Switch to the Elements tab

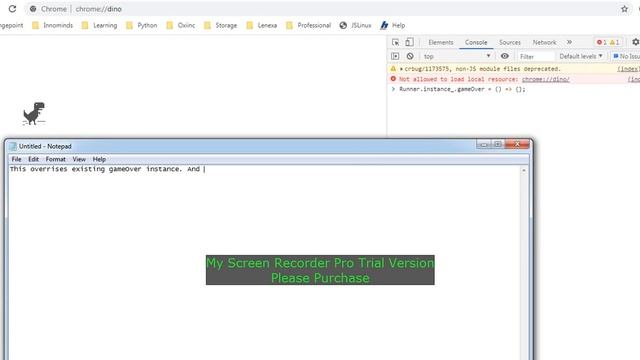pyautogui.click(x=441, y=42)
